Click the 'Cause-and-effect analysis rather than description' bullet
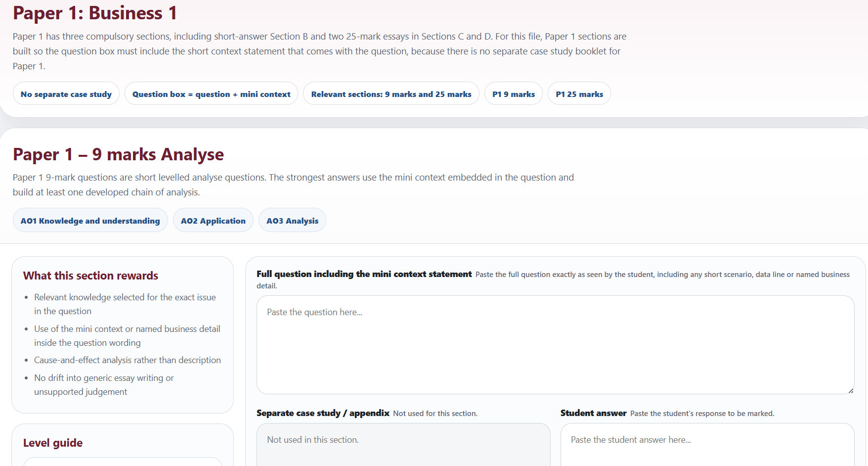Viewport: 868px width, 466px height. tap(127, 360)
